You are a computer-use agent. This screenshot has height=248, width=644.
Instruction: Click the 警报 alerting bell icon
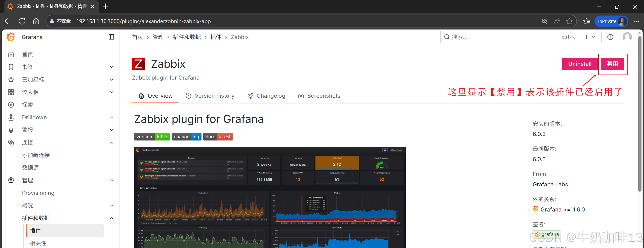11,130
